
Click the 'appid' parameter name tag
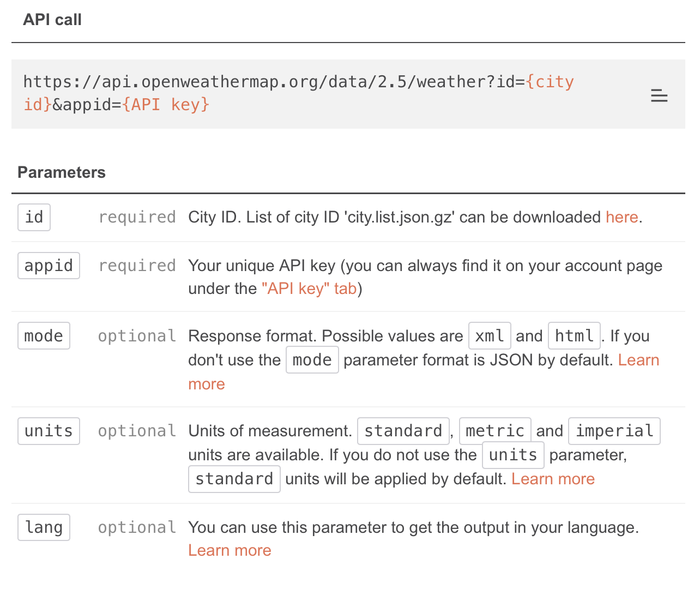click(x=49, y=266)
